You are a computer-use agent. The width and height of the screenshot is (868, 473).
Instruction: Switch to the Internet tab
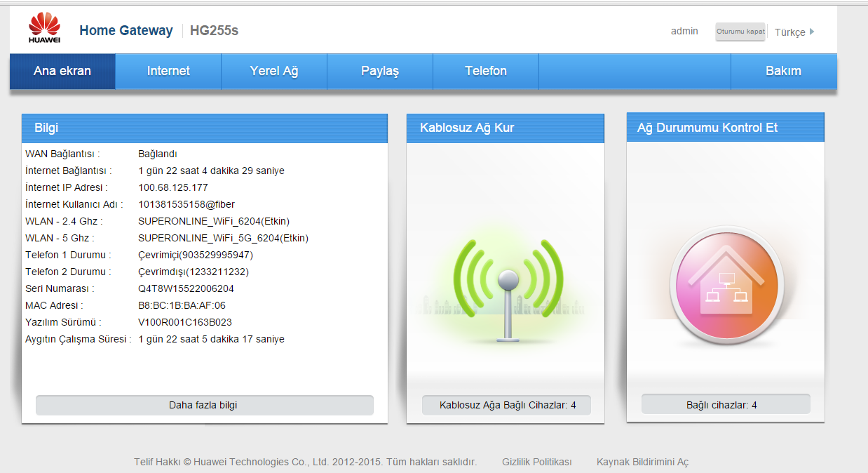click(x=168, y=71)
